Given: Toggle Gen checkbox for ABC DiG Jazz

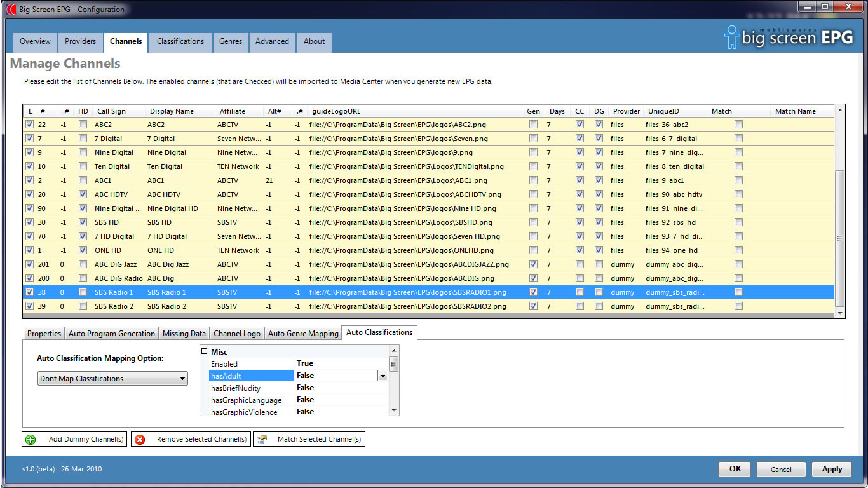Looking at the screenshot, I should coord(533,264).
